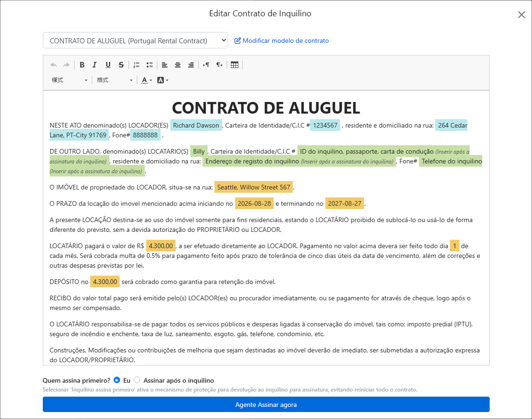This screenshot has height=419, width=532.
Task: Open the 樣式 styles dropdown
Action: (x=69, y=80)
